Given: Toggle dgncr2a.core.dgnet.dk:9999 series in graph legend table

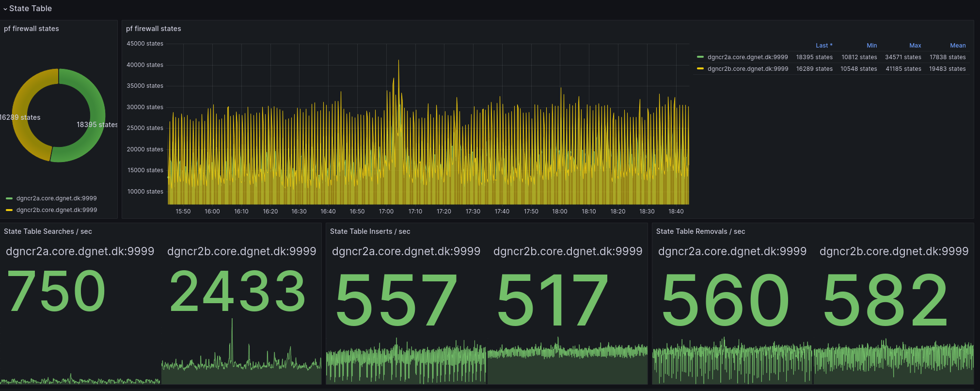Looking at the screenshot, I should [748, 57].
